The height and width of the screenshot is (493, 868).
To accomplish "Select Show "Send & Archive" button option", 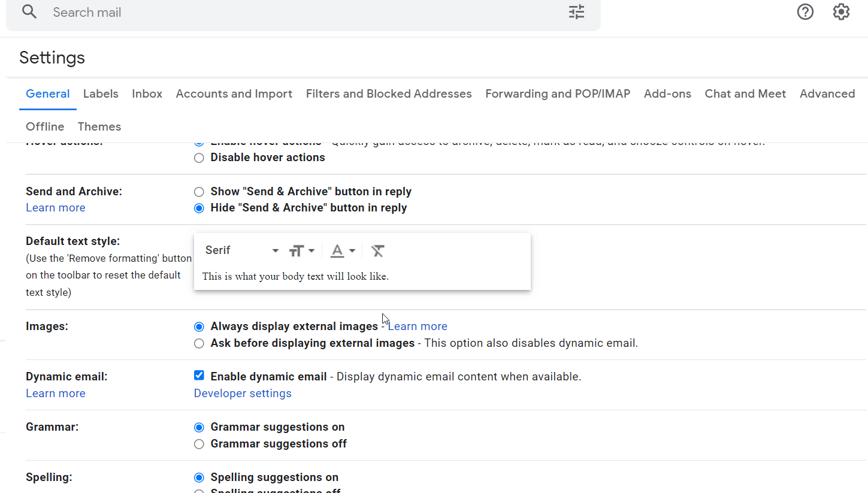I will pyautogui.click(x=199, y=192).
